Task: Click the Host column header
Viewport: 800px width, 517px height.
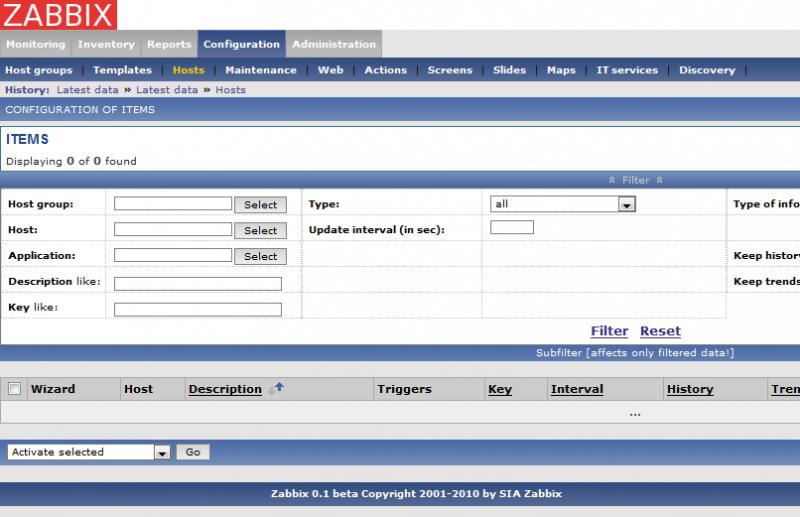Action: (138, 389)
